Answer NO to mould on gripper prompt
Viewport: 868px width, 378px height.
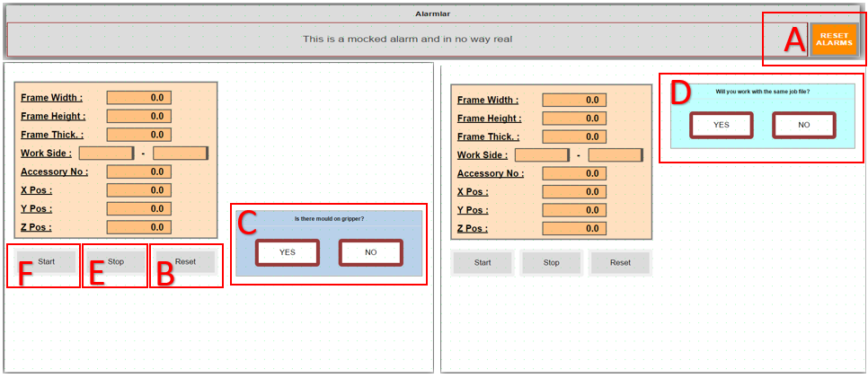click(370, 252)
